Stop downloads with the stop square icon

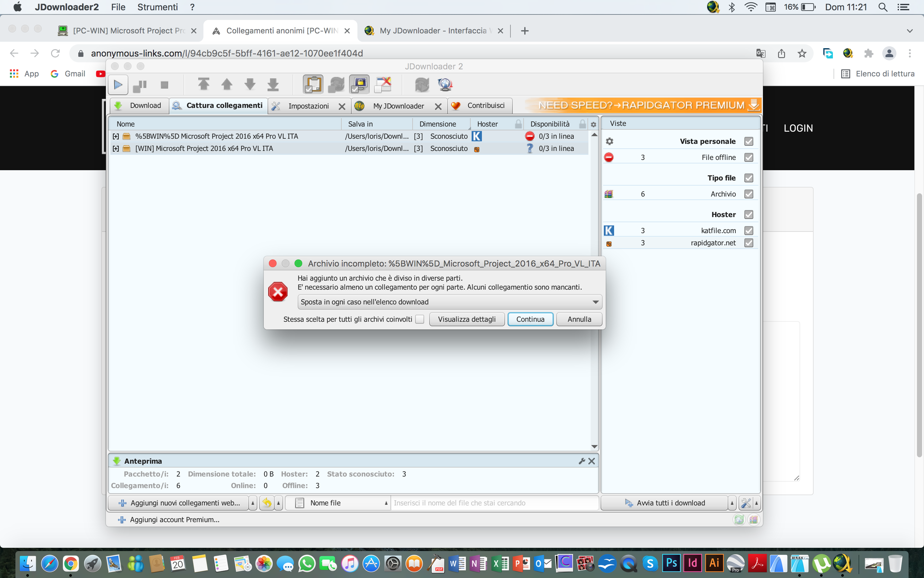(164, 85)
